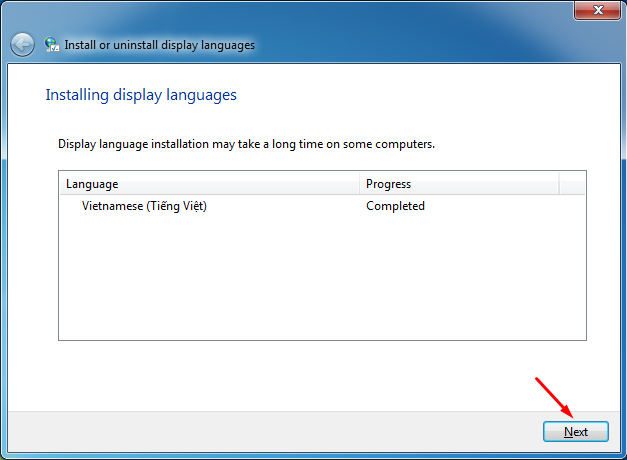Click the Completed status cell
Viewport: 627px width, 460px height.
(x=395, y=206)
